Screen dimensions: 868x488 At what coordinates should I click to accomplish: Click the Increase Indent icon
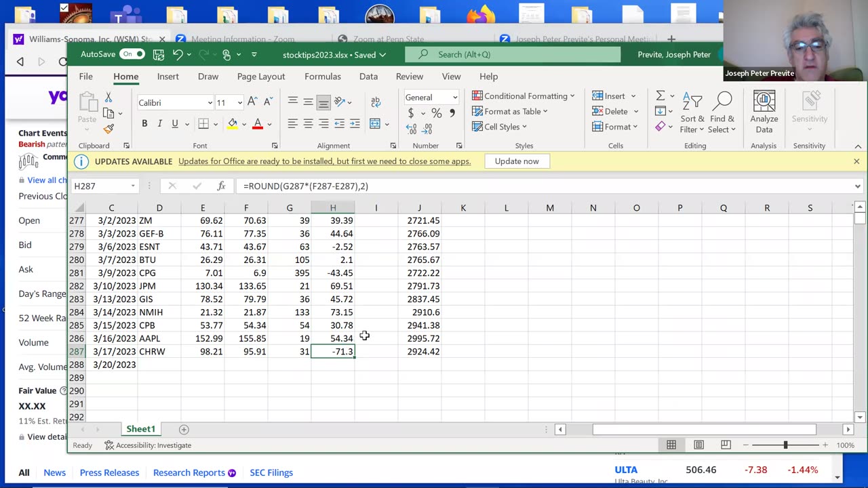(355, 123)
